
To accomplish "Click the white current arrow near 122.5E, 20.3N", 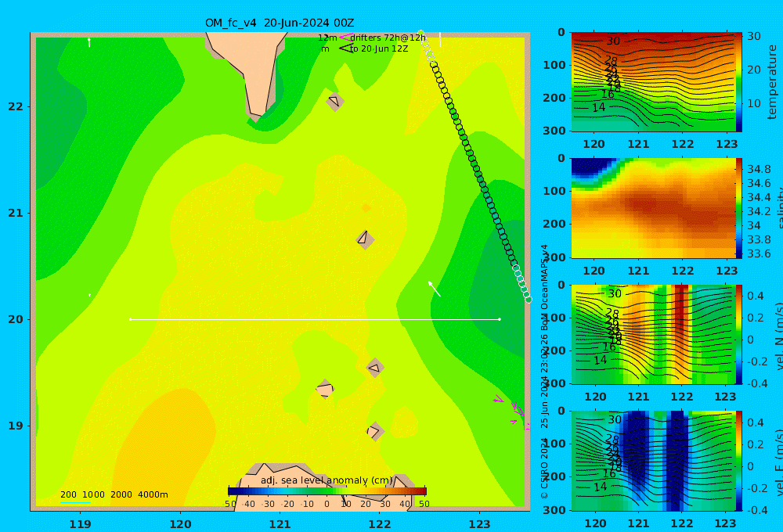I will pos(434,289).
